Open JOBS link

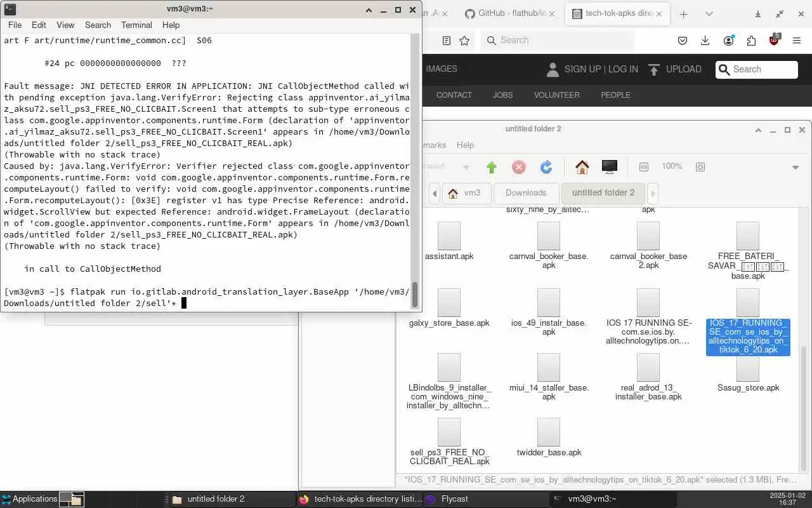coord(502,95)
